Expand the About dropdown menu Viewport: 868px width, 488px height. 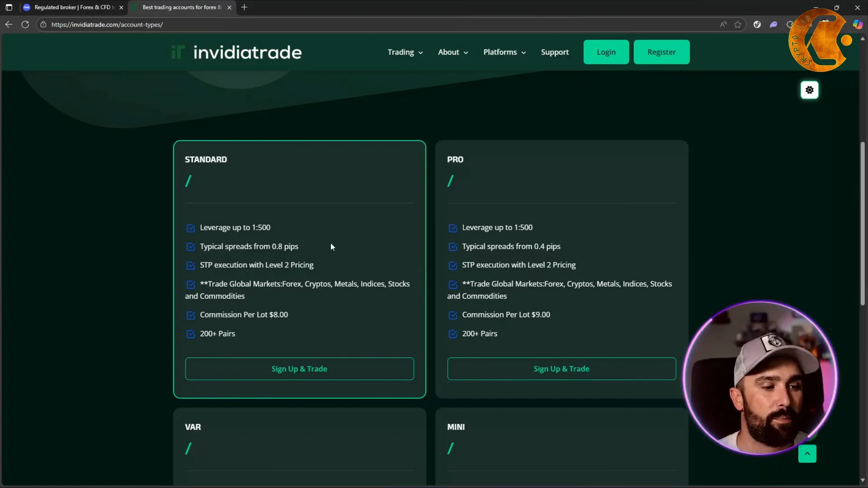coord(453,52)
